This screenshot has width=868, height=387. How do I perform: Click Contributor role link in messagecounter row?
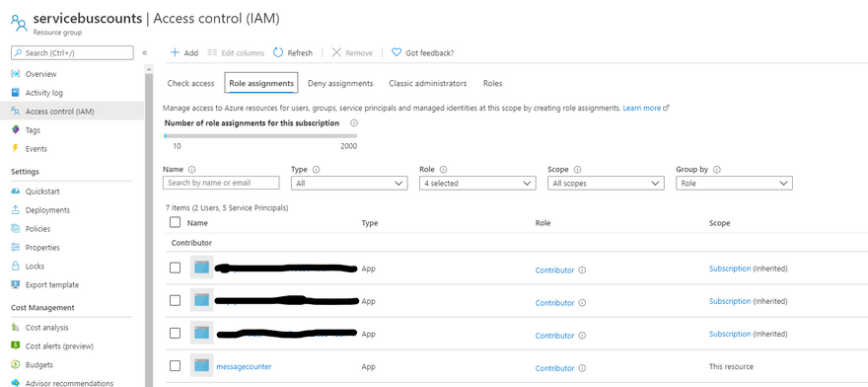pyautogui.click(x=554, y=368)
